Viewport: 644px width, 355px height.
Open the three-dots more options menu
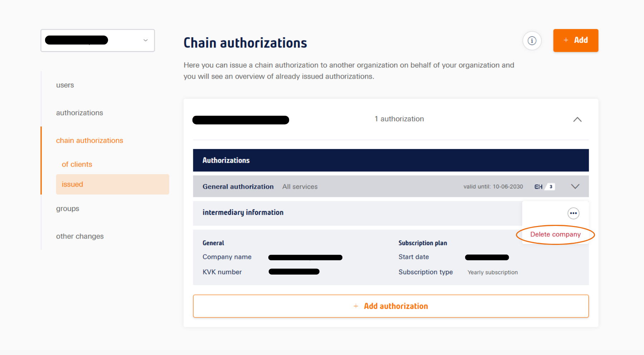point(573,213)
